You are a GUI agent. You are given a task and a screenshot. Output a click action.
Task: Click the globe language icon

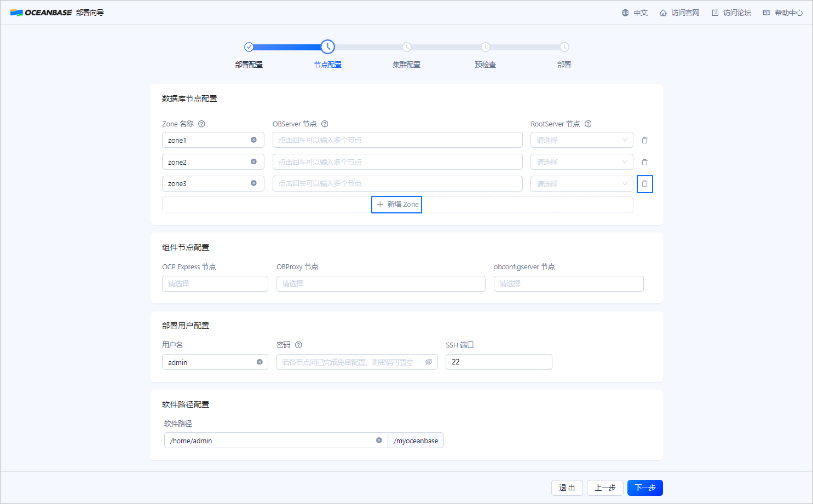[625, 13]
